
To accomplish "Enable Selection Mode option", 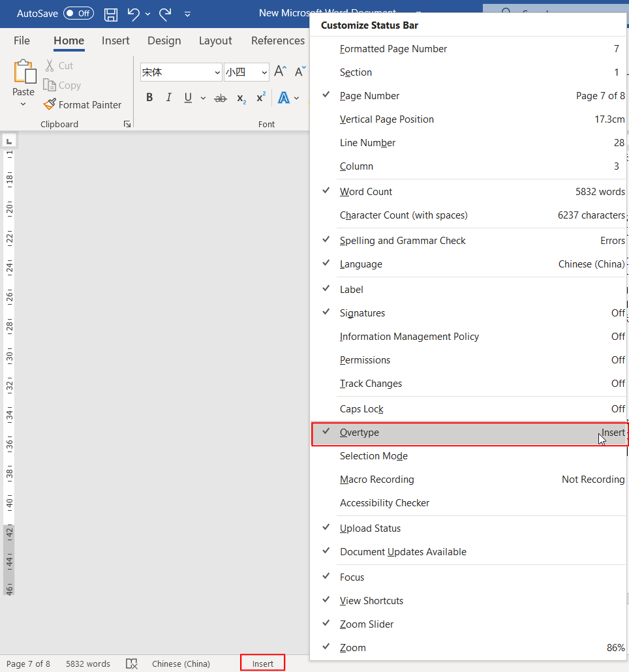I will pos(468,457).
